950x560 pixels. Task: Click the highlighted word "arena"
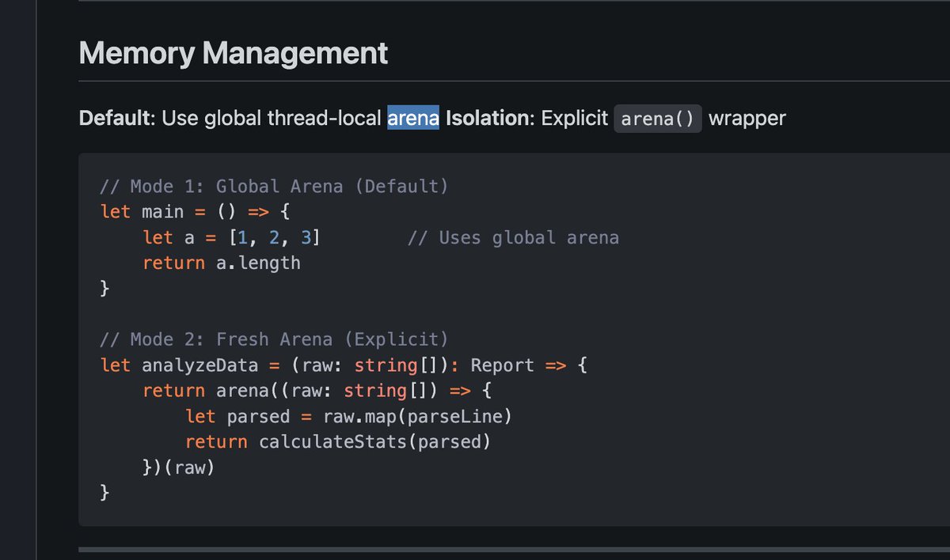(413, 119)
